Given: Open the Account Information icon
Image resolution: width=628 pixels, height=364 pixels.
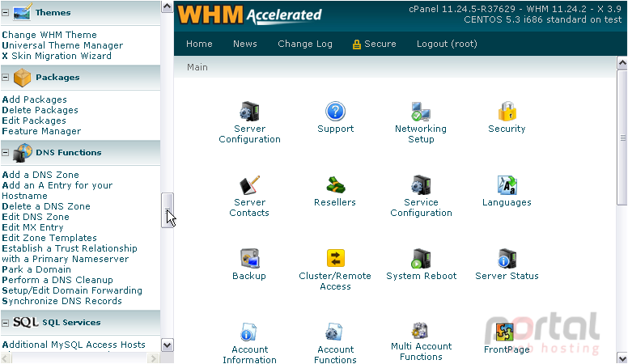Looking at the screenshot, I should click(x=249, y=332).
